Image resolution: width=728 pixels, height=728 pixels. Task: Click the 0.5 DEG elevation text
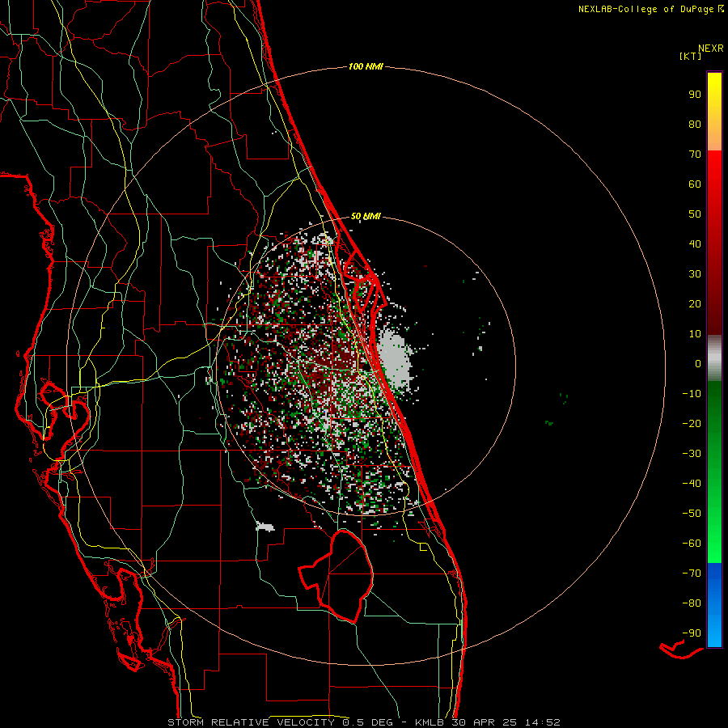(368, 722)
